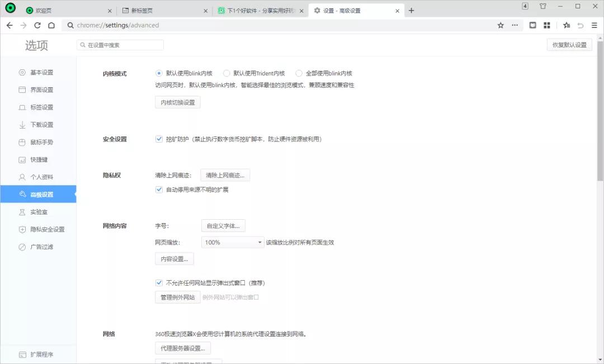
Task: Uncheck 自动停用来源不明的扩展
Action: (159, 189)
